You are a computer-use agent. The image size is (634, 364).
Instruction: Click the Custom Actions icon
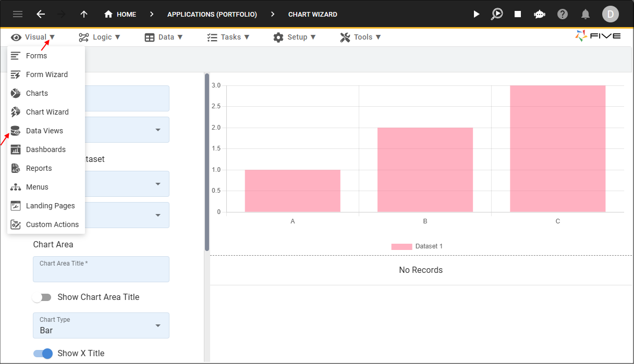pos(16,224)
